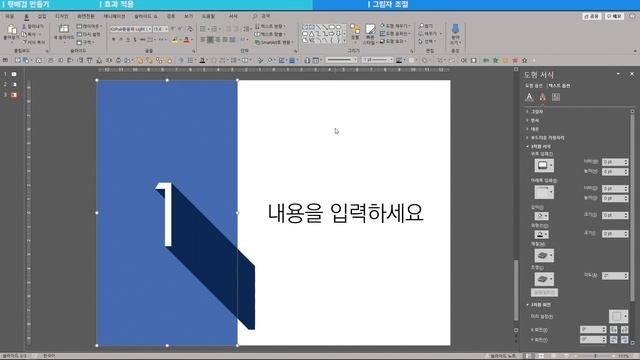
Task: Align paragraph text to the right
Action: [x=218, y=40]
